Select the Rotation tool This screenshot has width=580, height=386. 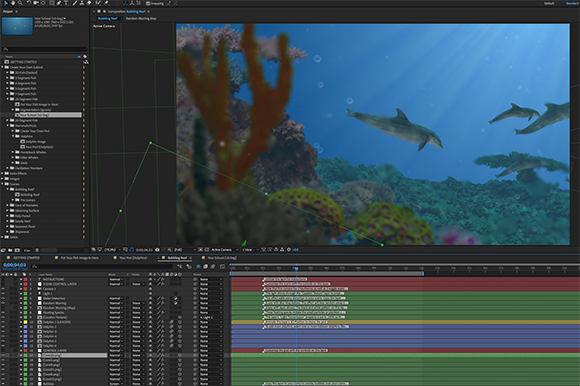(29, 3)
